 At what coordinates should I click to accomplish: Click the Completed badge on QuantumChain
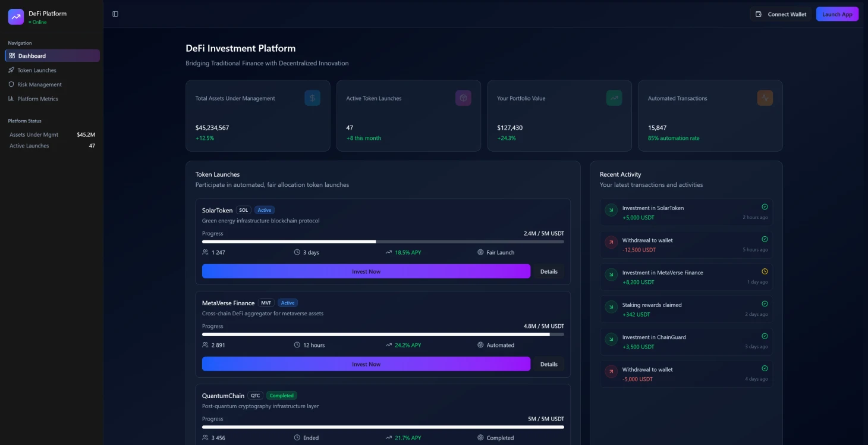tap(282, 395)
